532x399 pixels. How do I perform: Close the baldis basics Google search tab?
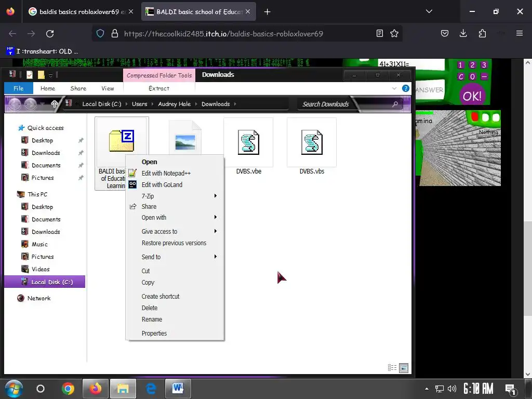(131, 11)
